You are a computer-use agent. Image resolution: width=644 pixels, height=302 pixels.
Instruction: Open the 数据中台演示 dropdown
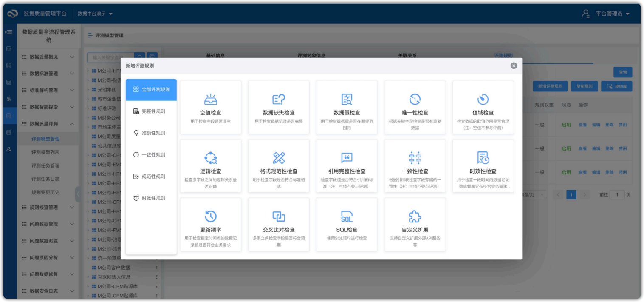coord(95,14)
